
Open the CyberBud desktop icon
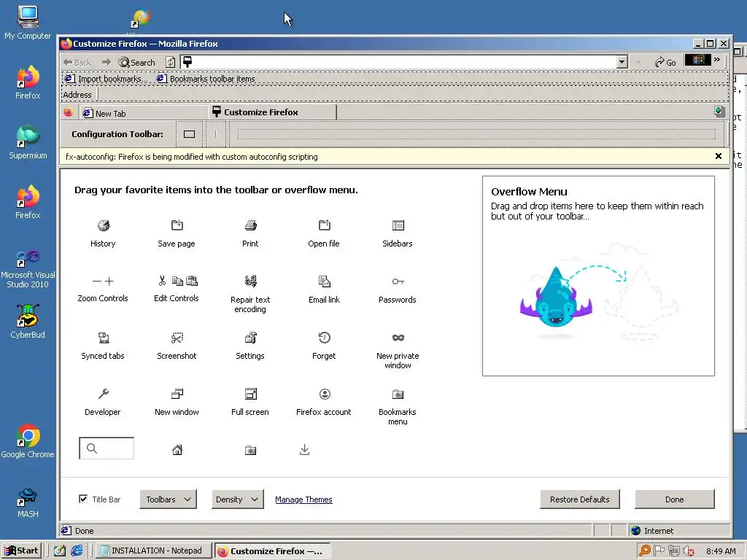28,321
